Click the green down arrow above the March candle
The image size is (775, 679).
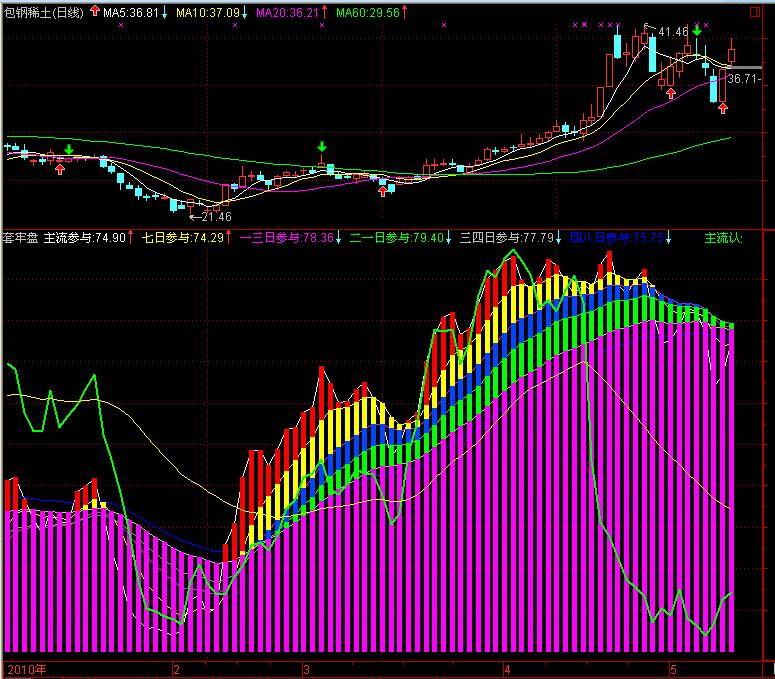pos(322,146)
